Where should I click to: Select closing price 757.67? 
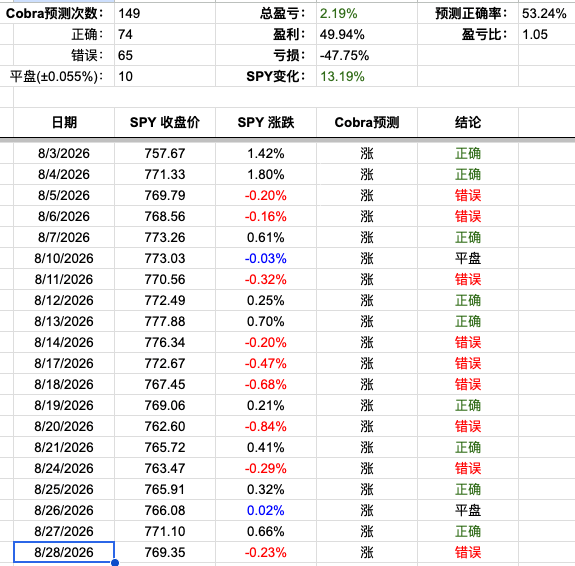click(x=165, y=153)
